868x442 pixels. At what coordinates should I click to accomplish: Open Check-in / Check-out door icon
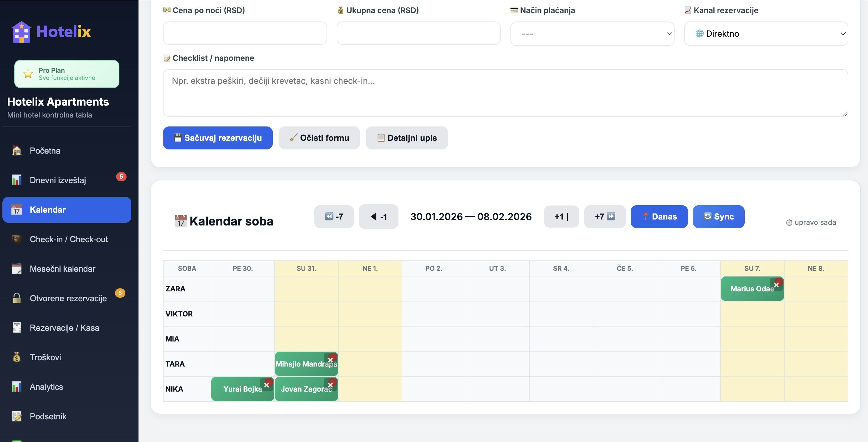coord(16,239)
